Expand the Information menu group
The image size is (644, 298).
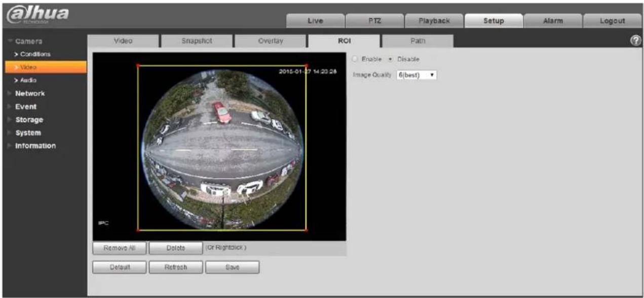coord(35,146)
